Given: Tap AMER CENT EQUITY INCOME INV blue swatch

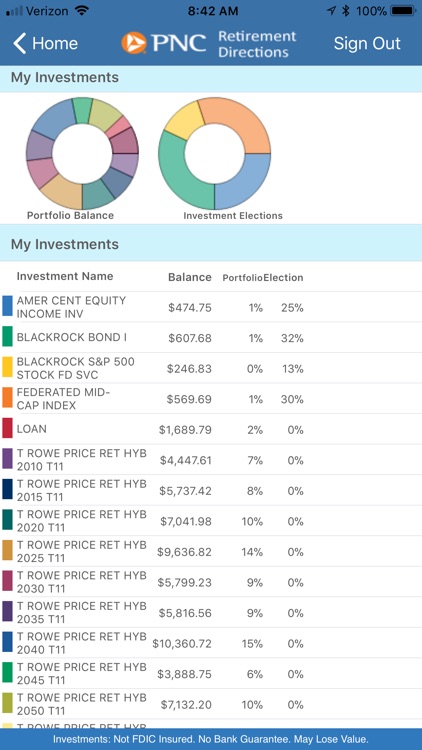Looking at the screenshot, I should coord(7,306).
